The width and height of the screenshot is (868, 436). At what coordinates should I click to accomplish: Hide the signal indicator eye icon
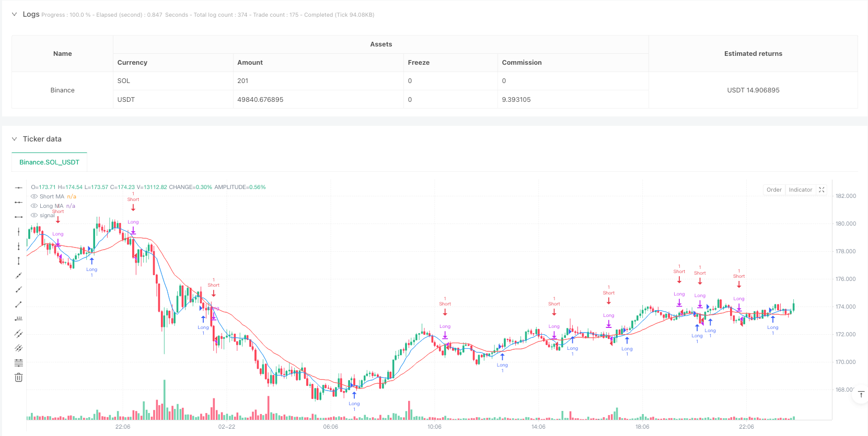point(34,215)
